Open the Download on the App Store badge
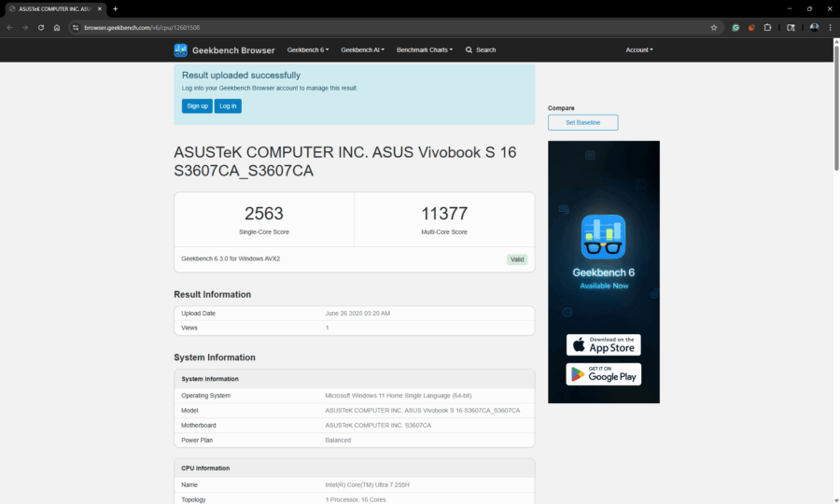The width and height of the screenshot is (840, 504). 603,345
